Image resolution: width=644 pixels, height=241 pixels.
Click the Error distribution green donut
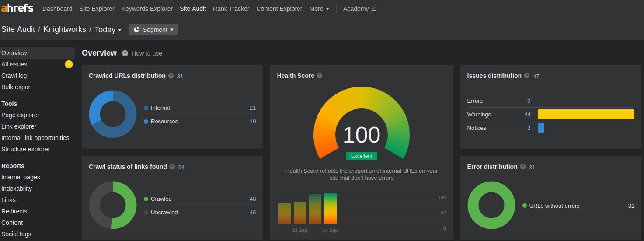coord(491,205)
